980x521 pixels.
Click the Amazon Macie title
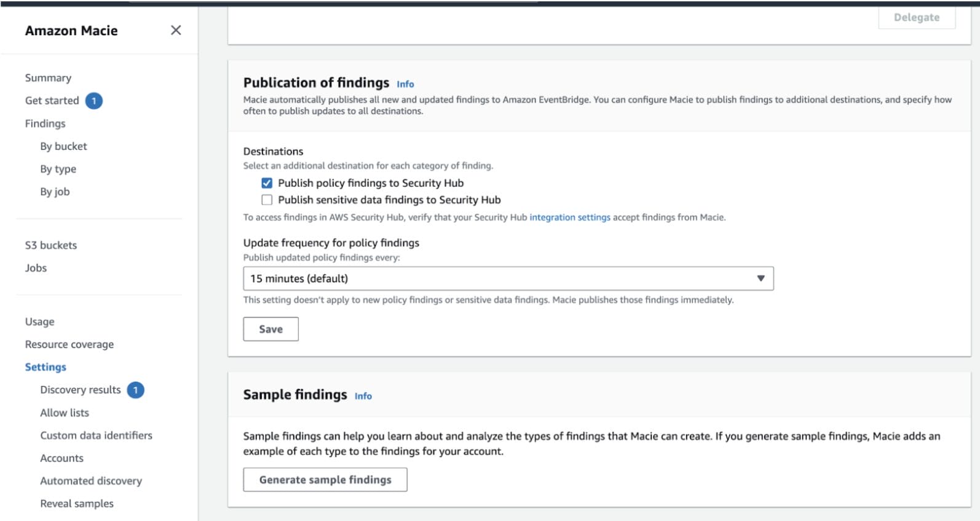pyautogui.click(x=71, y=31)
